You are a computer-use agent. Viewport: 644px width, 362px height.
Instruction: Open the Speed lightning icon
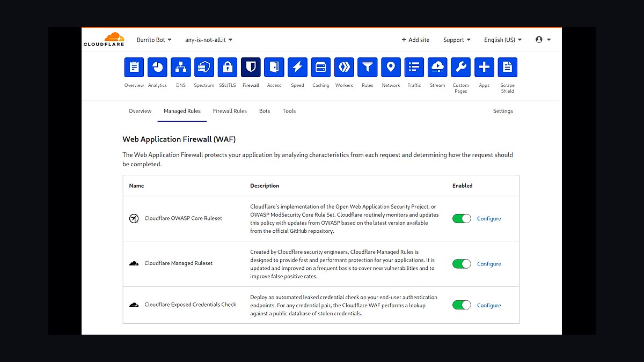point(297,68)
